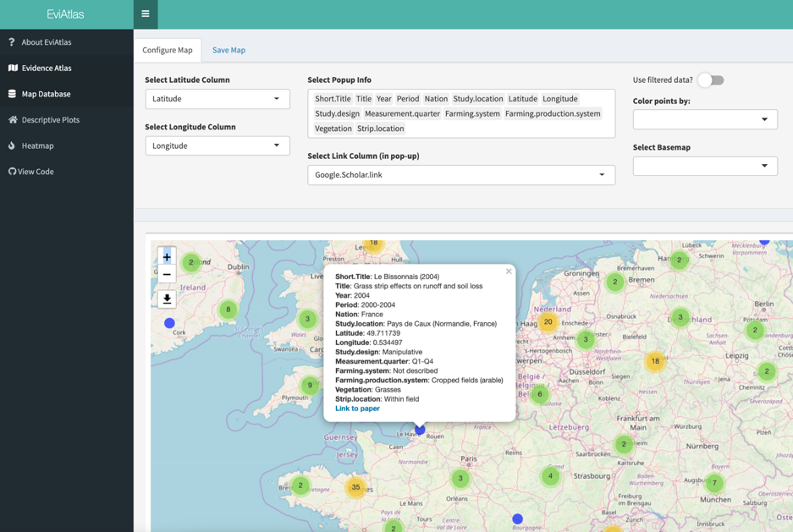
Task: Toggle the sidebar hamburger menu
Action: (x=146, y=14)
